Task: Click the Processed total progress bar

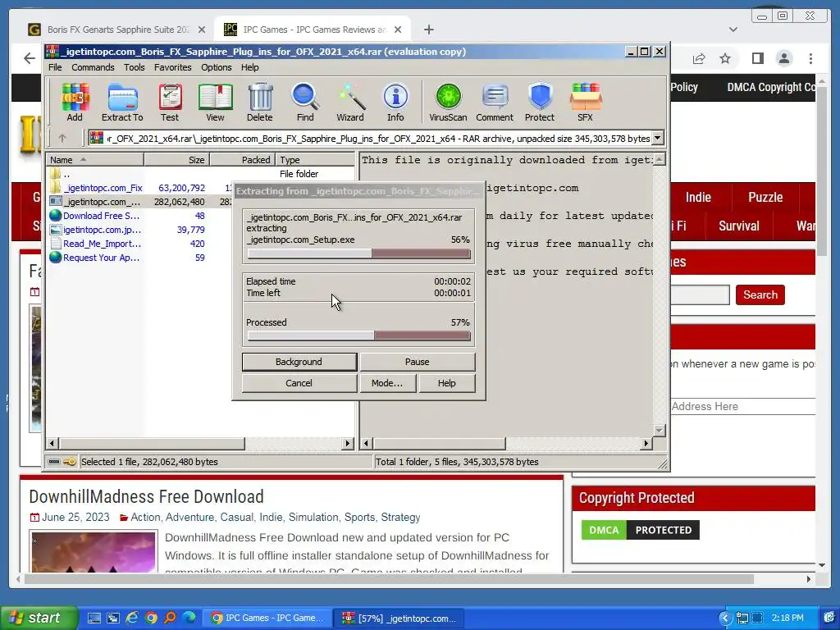Action: [x=359, y=336]
